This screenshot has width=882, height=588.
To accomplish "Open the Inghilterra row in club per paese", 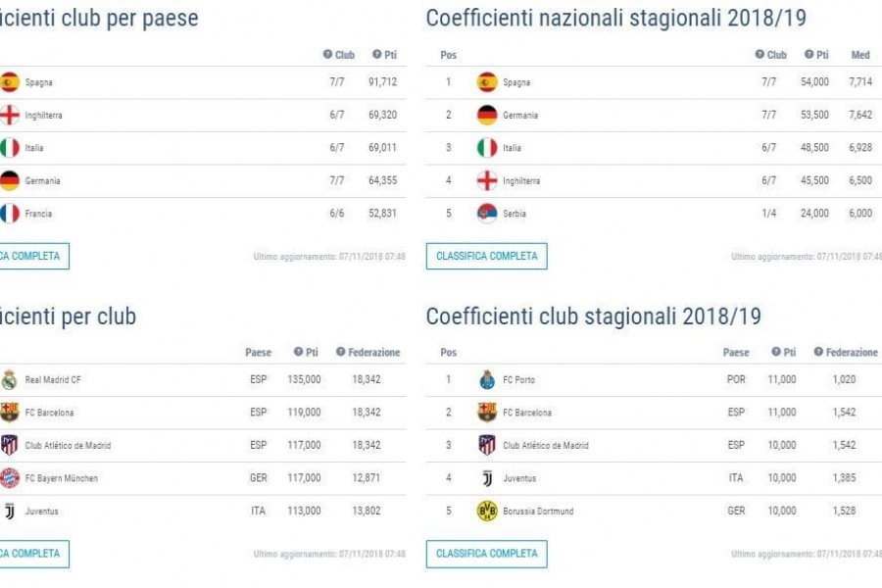I will tap(201, 115).
